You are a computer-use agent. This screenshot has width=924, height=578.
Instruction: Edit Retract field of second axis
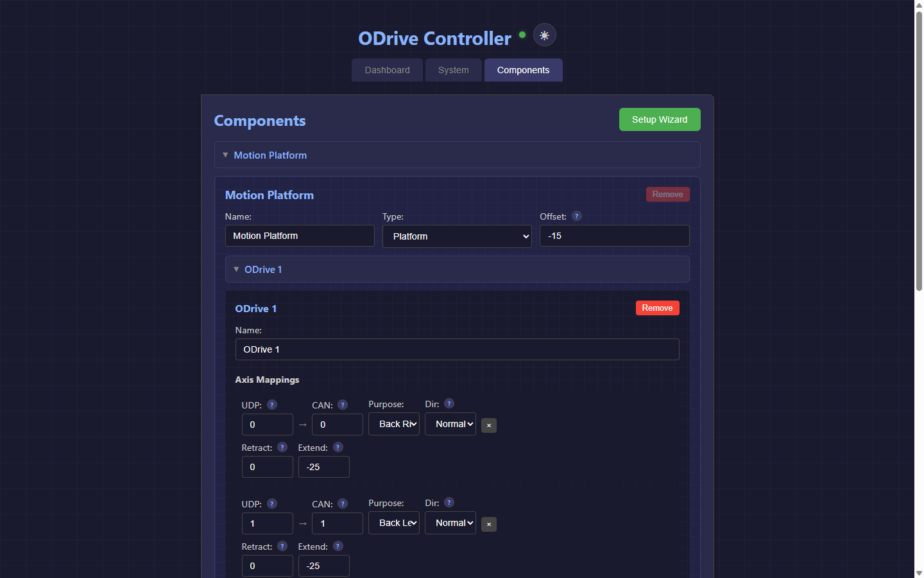click(x=268, y=566)
